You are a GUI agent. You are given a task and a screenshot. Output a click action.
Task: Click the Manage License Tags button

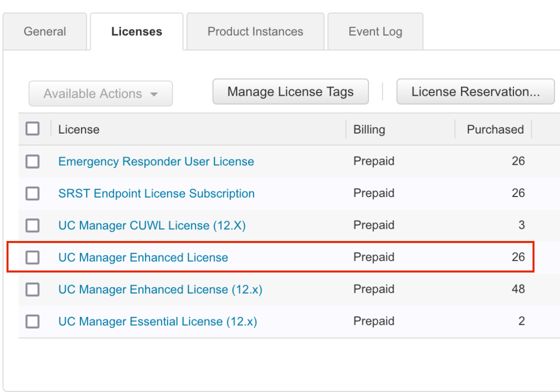[290, 92]
